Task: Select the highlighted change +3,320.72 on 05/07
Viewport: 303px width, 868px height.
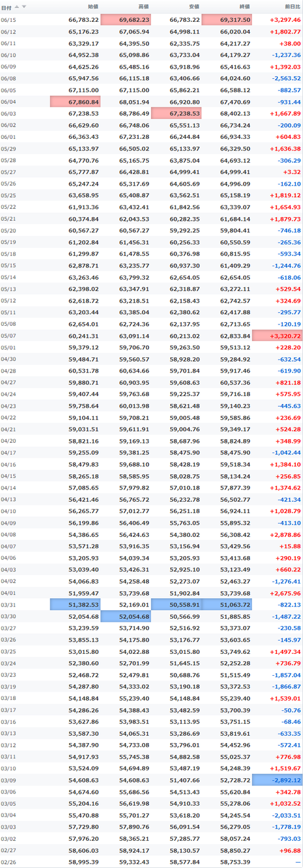Action: pyautogui.click(x=277, y=335)
